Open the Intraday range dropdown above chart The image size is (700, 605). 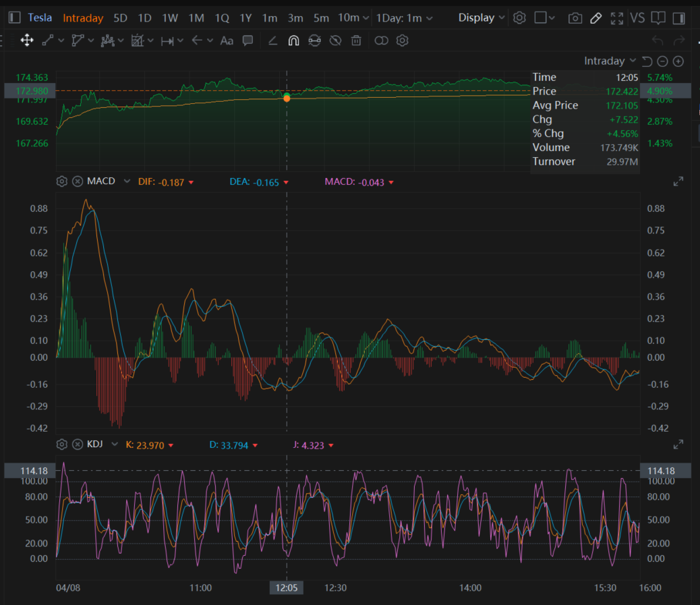pyautogui.click(x=610, y=61)
